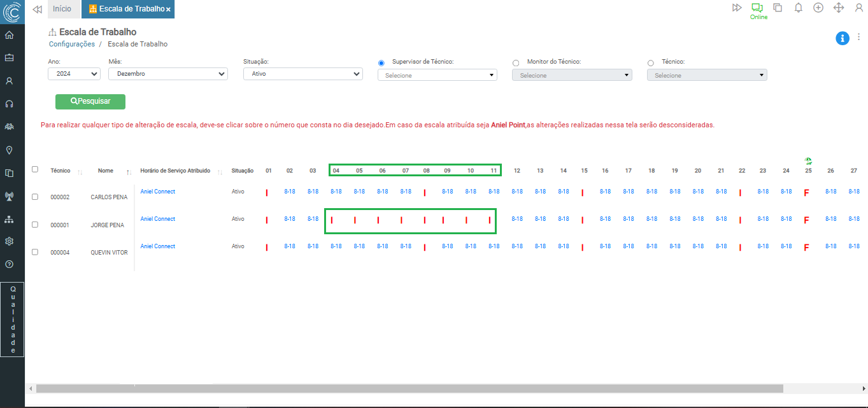
Task: Click the Online chat status icon
Action: 757,8
